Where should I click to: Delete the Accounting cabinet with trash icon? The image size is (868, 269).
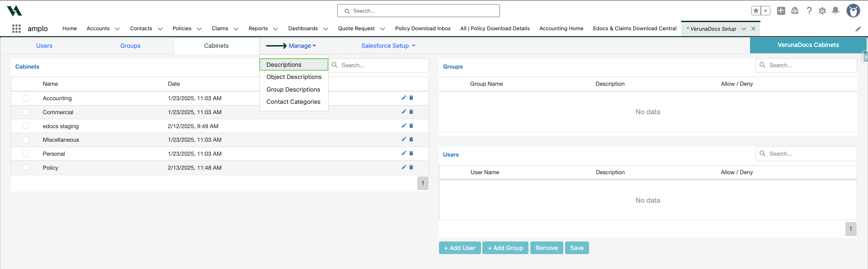click(x=411, y=97)
